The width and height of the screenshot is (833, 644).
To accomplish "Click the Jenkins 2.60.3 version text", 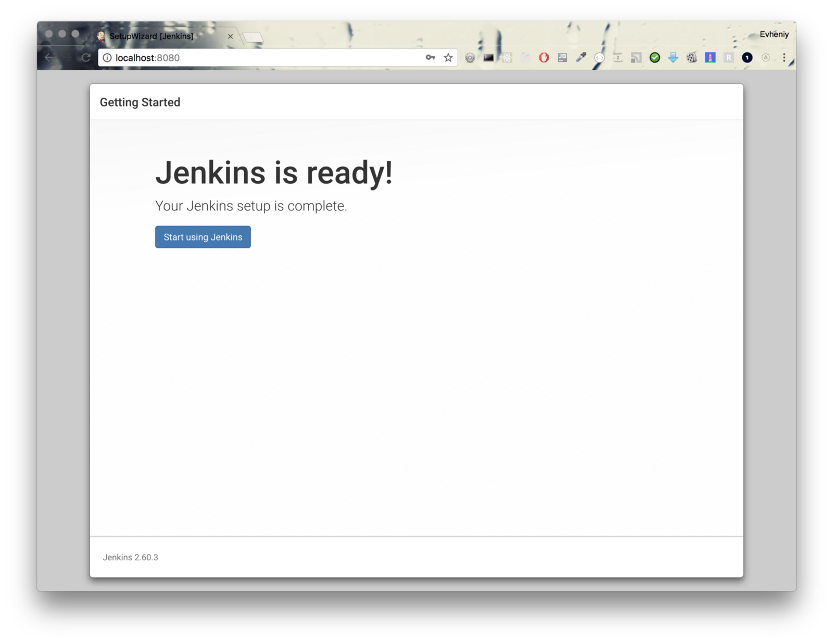I will pyautogui.click(x=130, y=557).
